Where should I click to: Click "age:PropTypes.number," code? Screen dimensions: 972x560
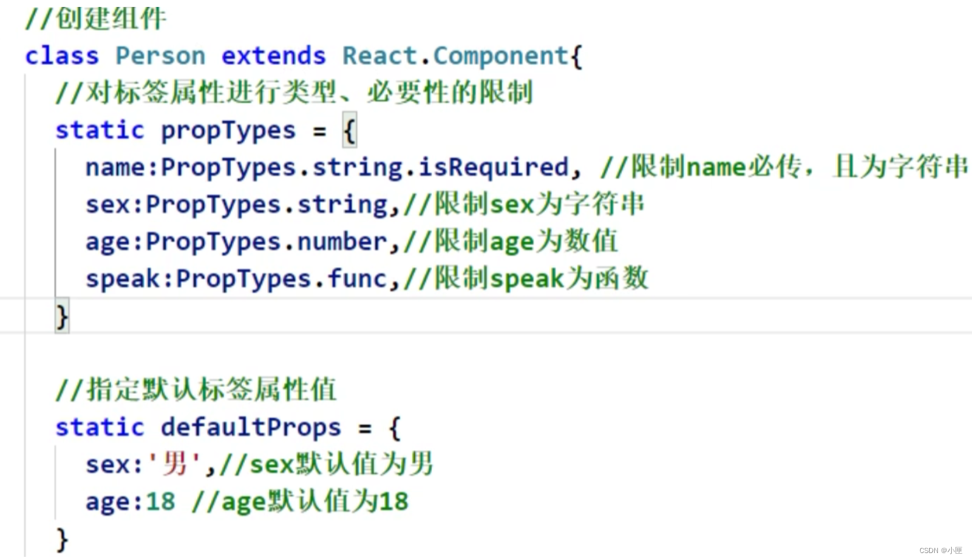243,242
